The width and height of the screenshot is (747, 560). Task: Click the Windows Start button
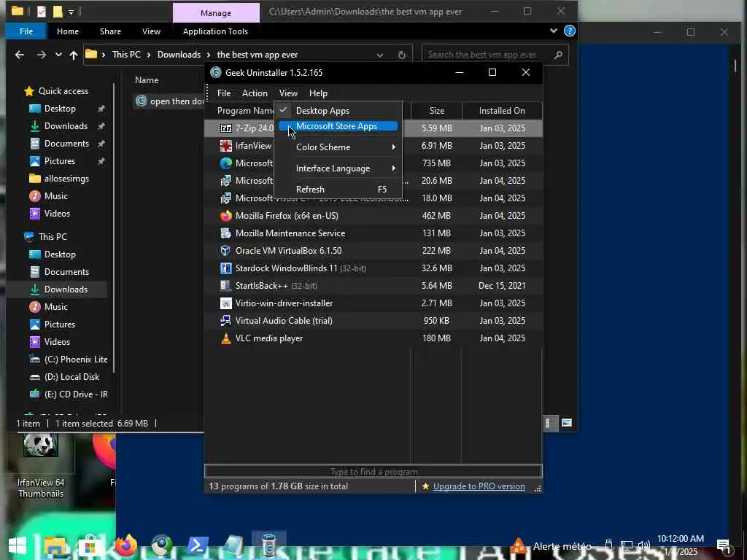tap(18, 545)
